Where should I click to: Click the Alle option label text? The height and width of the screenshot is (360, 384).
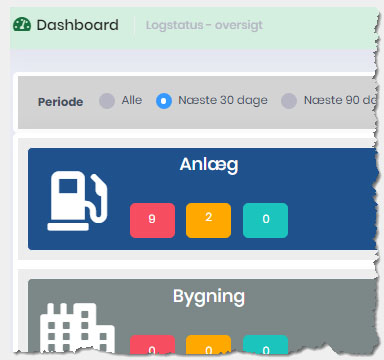pos(132,100)
